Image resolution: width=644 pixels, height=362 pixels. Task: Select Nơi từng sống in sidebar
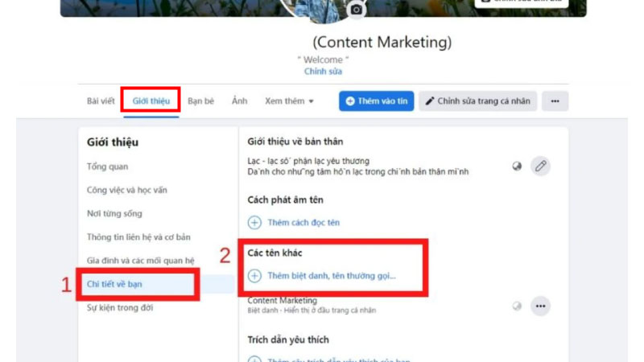[x=114, y=213]
